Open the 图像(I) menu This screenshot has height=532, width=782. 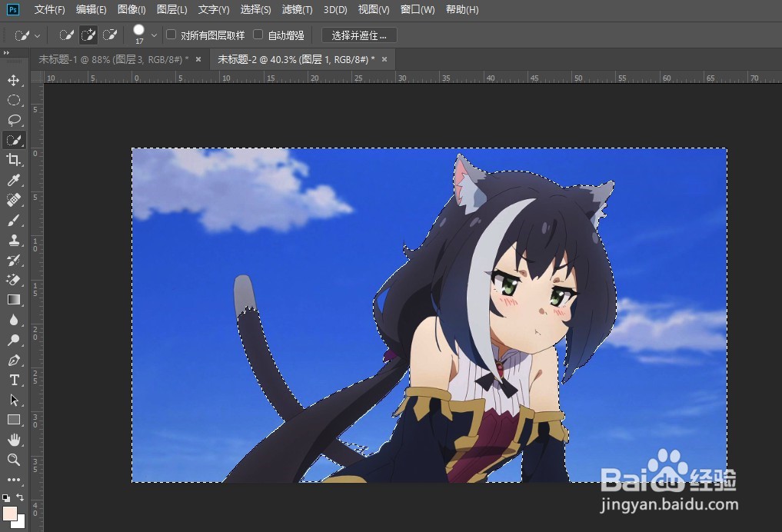click(131, 9)
